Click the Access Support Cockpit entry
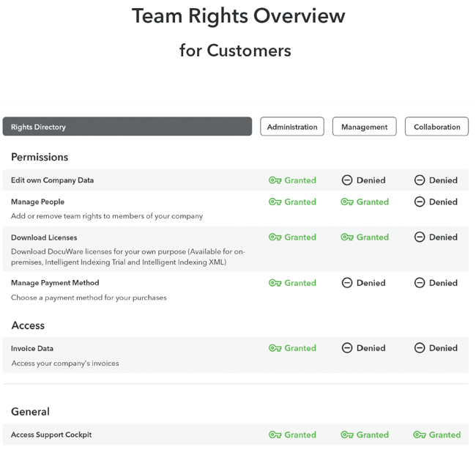Viewport: 476px width, 450px height. pyautogui.click(x=51, y=435)
